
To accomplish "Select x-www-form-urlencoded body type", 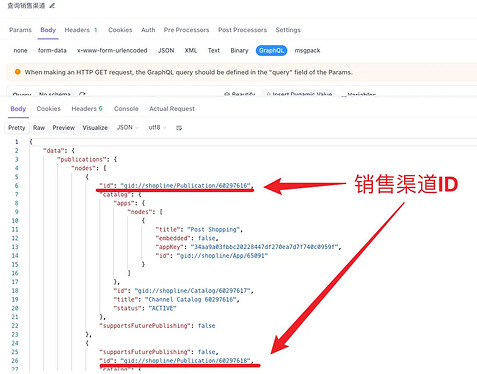I will 112,51.
